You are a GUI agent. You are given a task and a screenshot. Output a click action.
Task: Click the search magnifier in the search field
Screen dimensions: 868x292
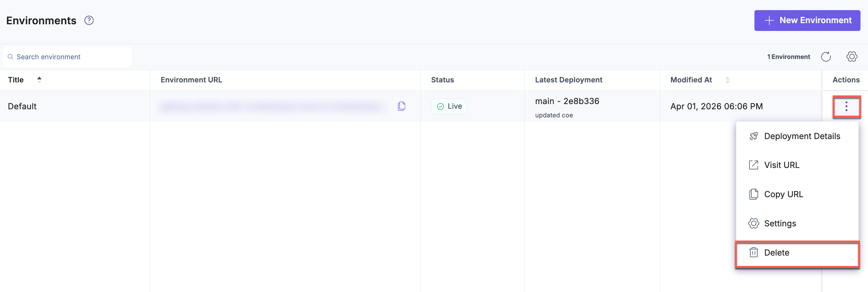(10, 57)
